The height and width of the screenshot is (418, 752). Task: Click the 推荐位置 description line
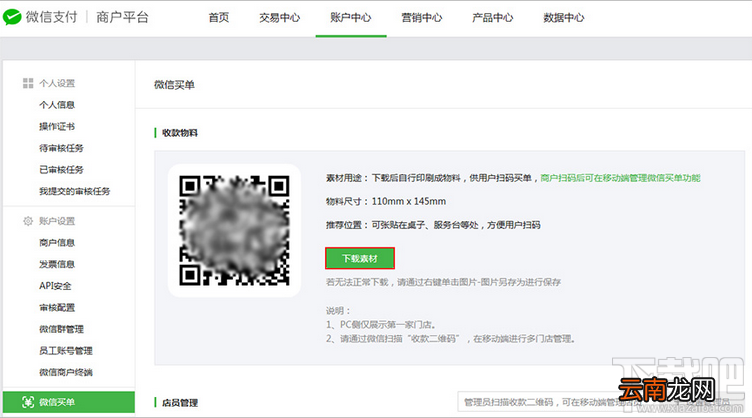click(x=433, y=225)
